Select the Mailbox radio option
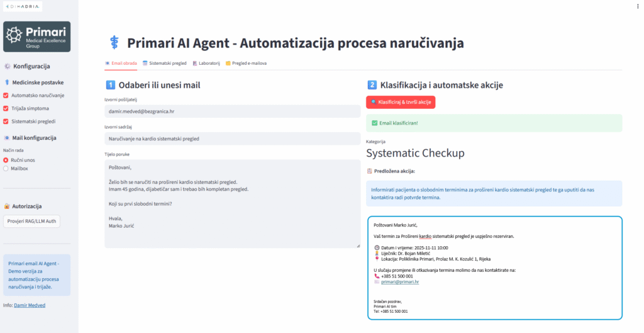The width and height of the screenshot is (644, 333). [6, 169]
